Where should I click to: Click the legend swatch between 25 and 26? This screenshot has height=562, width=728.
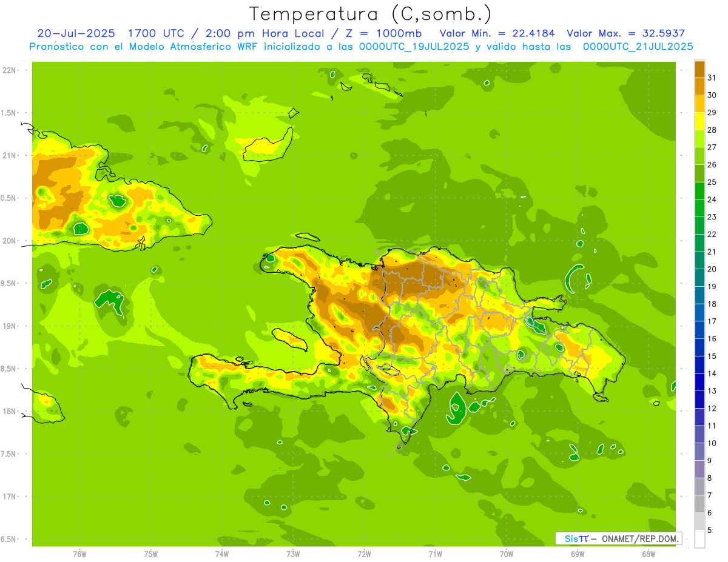click(x=699, y=173)
